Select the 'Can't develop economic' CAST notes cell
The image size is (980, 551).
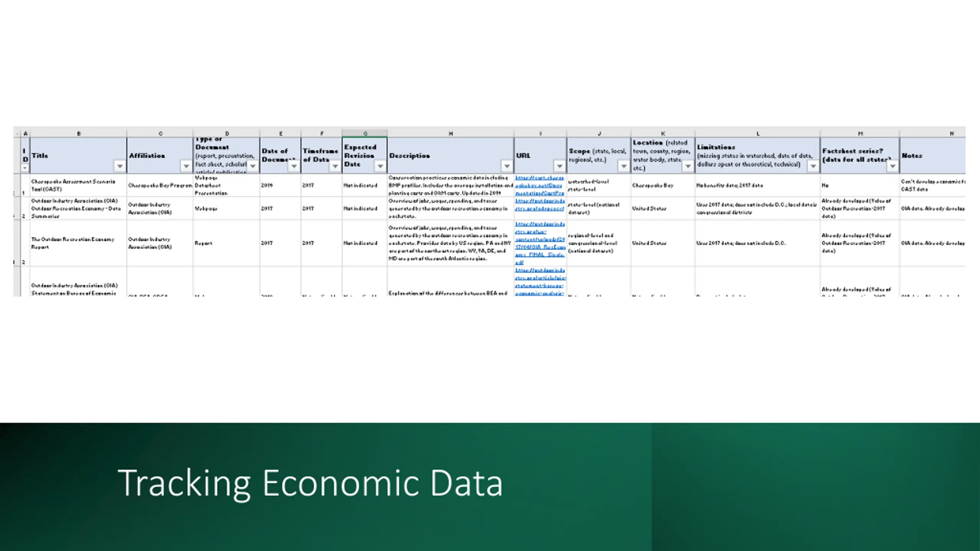(x=933, y=185)
